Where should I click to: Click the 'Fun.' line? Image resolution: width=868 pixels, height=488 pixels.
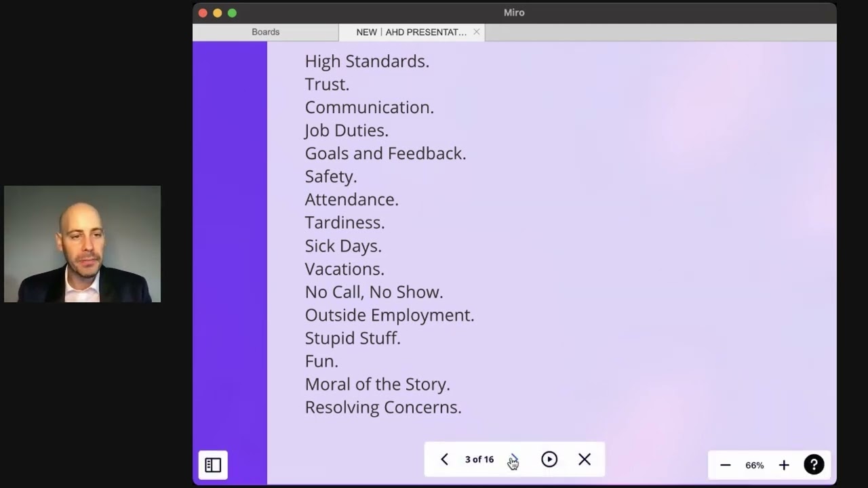(321, 361)
